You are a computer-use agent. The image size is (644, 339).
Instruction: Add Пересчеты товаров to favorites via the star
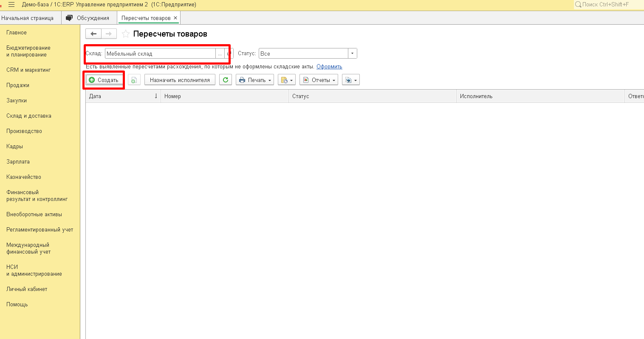pos(126,34)
